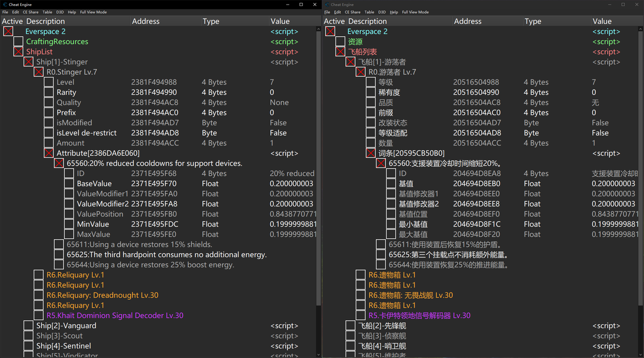Click right window scrollbar up arrow
Screen dimensions: 644x358
tap(640, 29)
